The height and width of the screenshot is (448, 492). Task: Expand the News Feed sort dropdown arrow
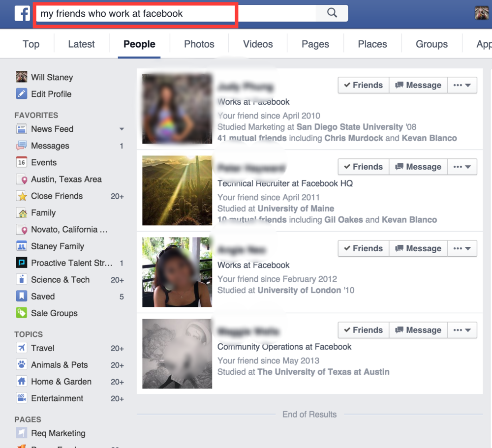122,129
